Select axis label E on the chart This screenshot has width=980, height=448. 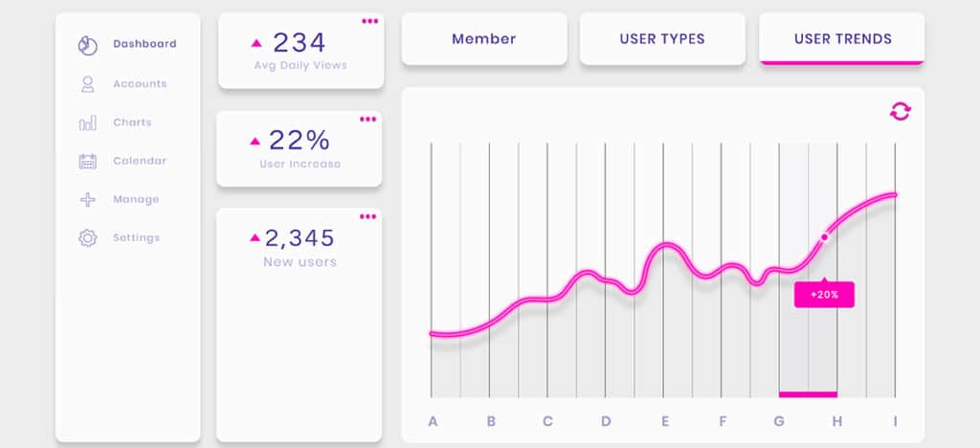pyautogui.click(x=665, y=421)
